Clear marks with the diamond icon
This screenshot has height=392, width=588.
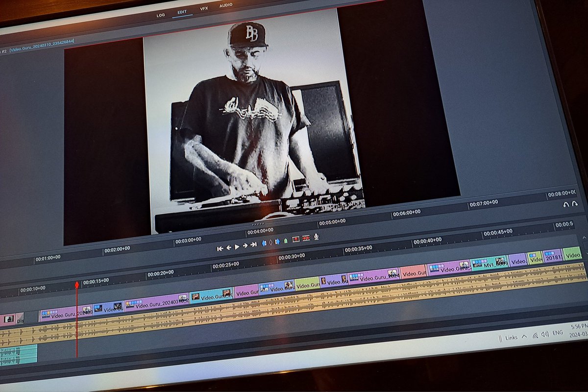[x=270, y=243]
